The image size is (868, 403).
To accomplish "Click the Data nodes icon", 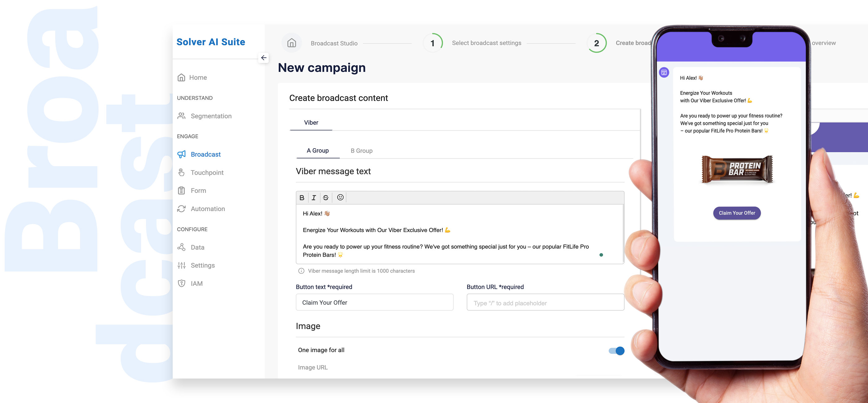I will click(x=181, y=247).
